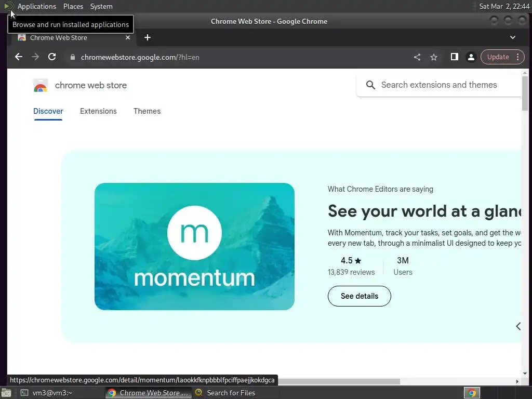Click the forward navigation arrow
This screenshot has height=399, width=532.
tap(35, 57)
